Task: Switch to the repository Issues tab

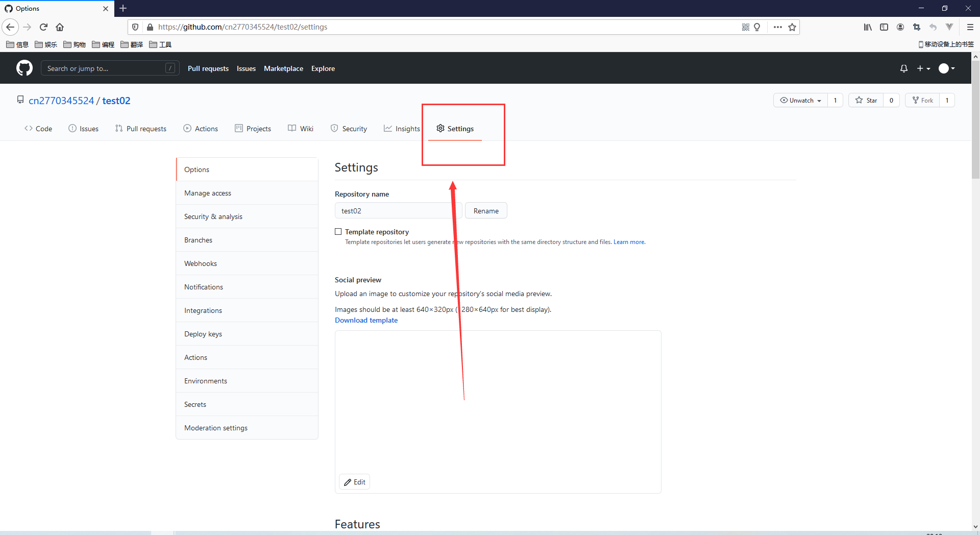Action: [x=83, y=129]
